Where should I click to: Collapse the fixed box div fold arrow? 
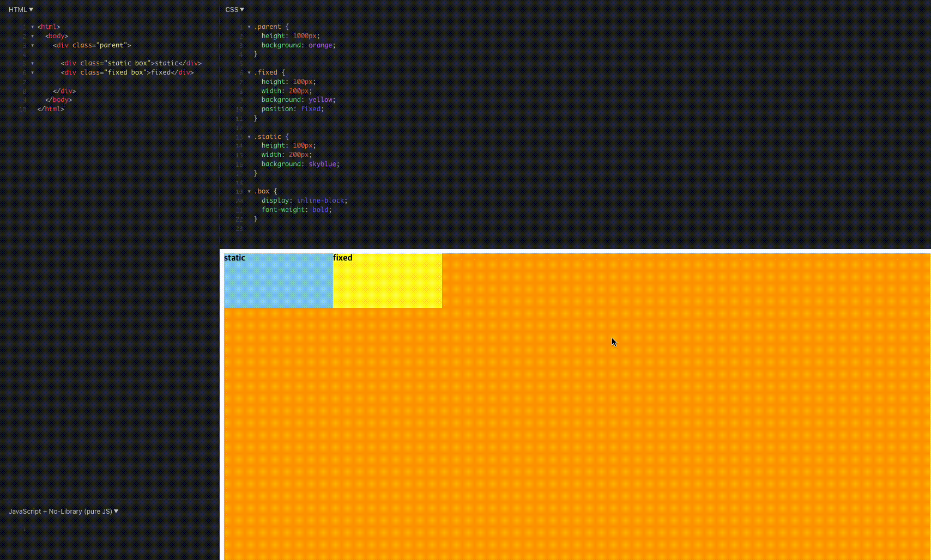pyautogui.click(x=32, y=72)
